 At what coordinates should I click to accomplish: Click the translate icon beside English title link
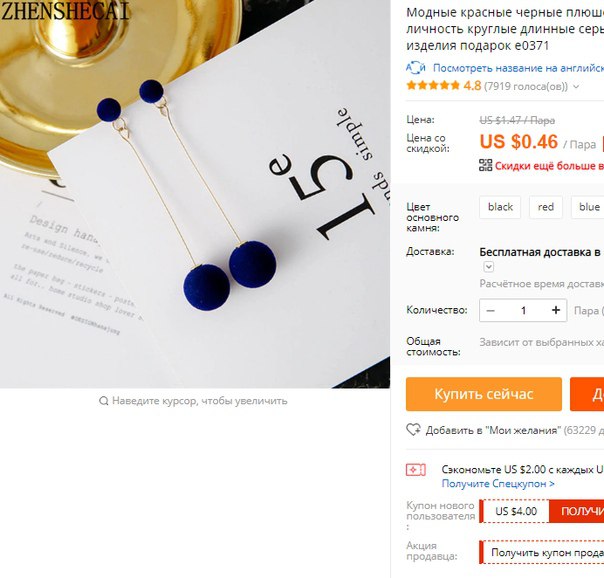pos(416,68)
